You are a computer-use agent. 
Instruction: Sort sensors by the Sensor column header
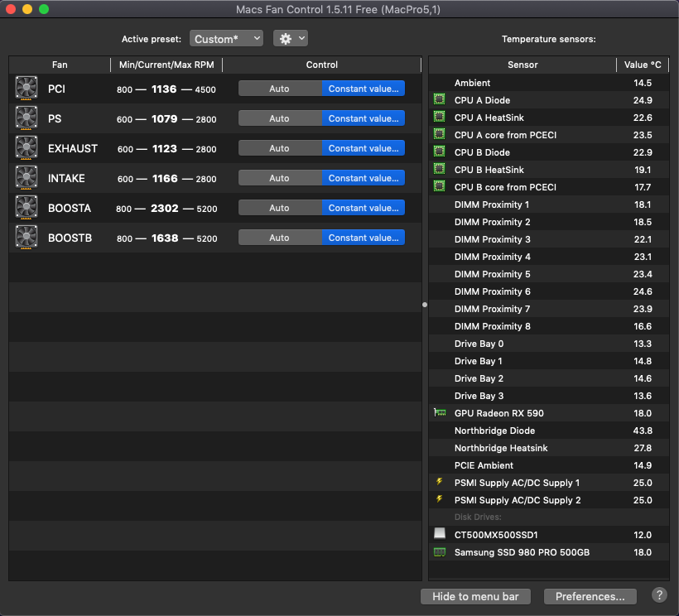point(522,65)
